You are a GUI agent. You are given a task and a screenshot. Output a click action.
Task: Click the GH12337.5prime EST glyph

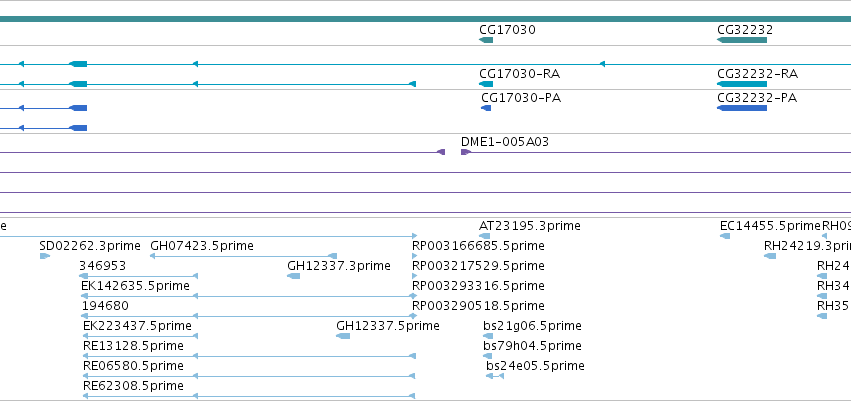[343, 336]
